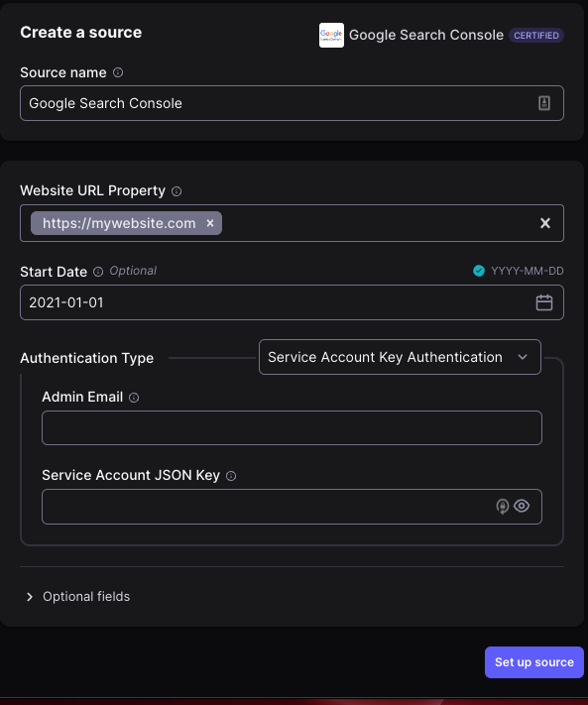Click the info icon beside Admin Email

coord(134,398)
